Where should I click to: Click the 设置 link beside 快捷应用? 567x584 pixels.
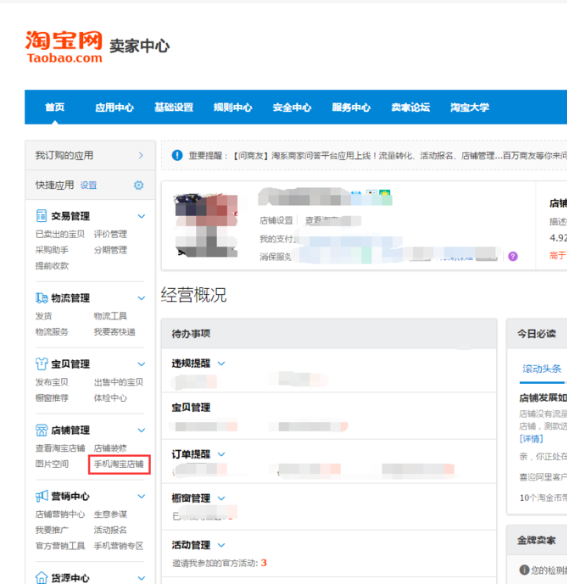coord(88,185)
